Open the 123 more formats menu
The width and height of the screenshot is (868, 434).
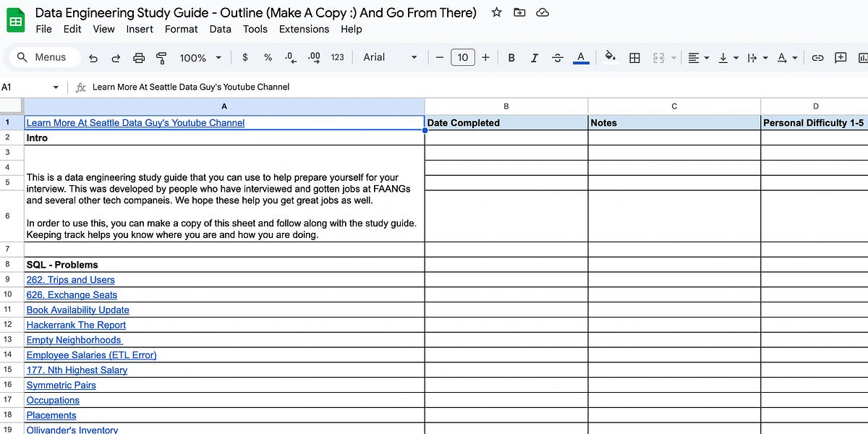coord(338,57)
